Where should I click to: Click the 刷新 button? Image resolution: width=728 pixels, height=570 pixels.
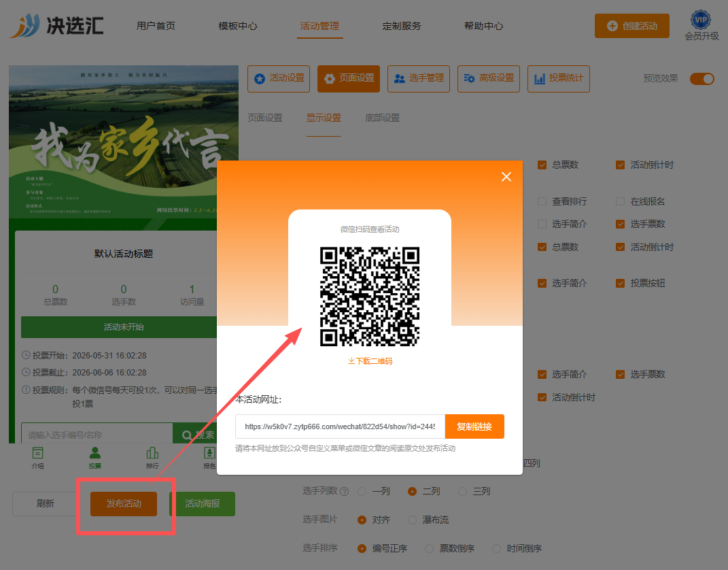[45, 503]
